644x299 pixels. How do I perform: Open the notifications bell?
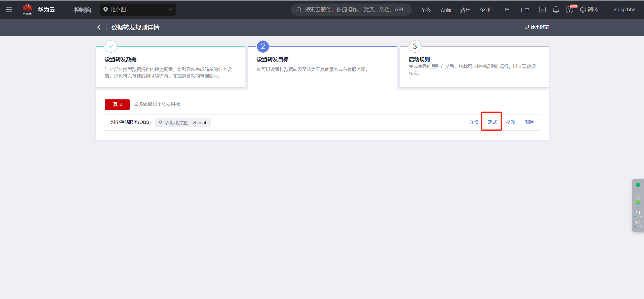tap(556, 10)
